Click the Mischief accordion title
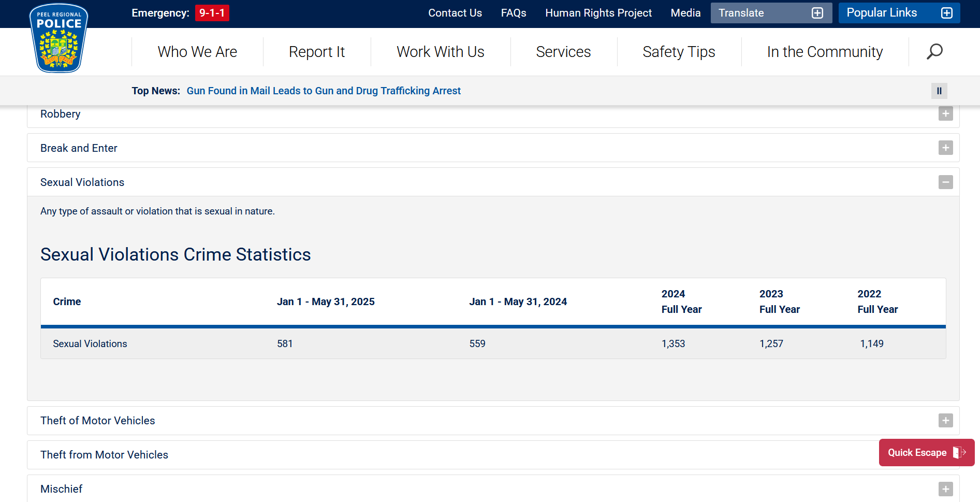The image size is (980, 502). (x=62, y=489)
